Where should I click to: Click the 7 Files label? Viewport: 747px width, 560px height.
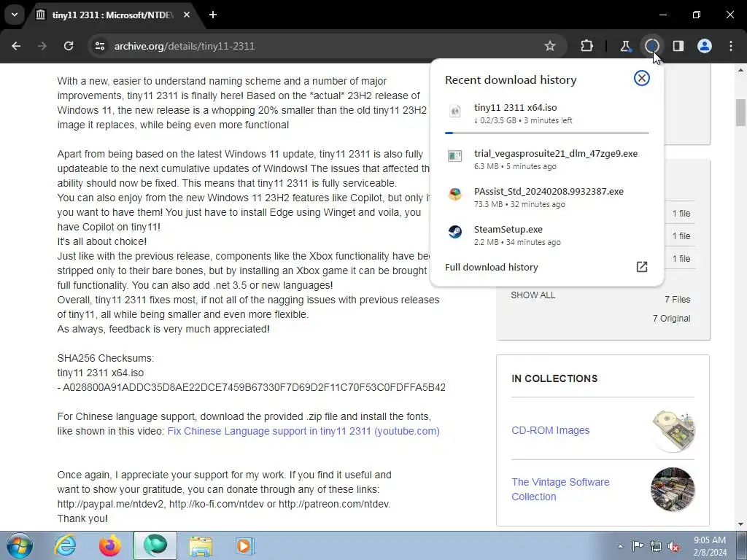(678, 300)
